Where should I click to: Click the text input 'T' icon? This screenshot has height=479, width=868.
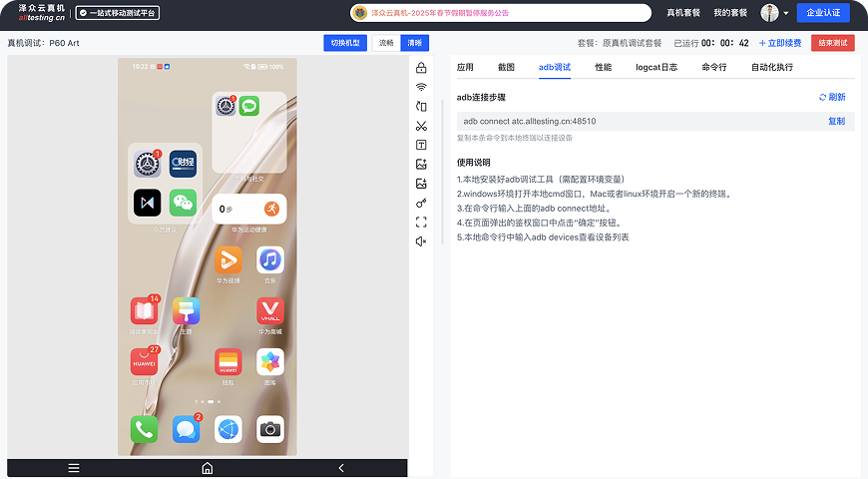[x=421, y=145]
